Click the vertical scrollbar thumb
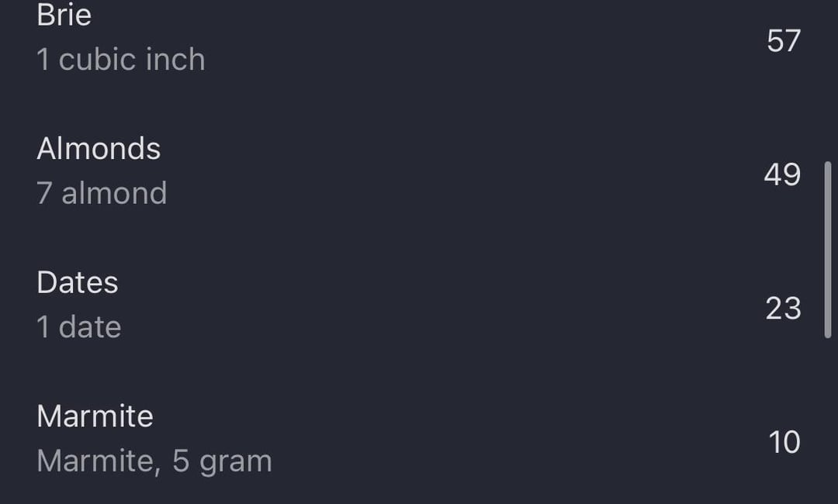 (x=828, y=250)
